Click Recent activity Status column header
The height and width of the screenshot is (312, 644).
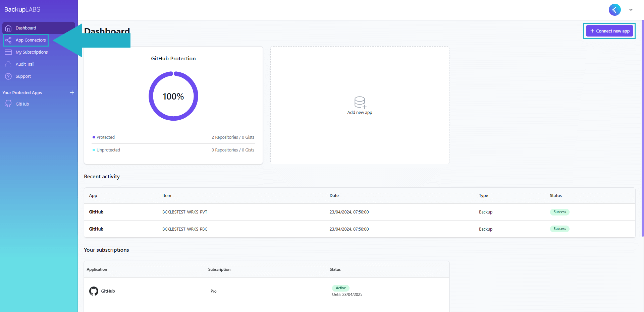point(556,196)
